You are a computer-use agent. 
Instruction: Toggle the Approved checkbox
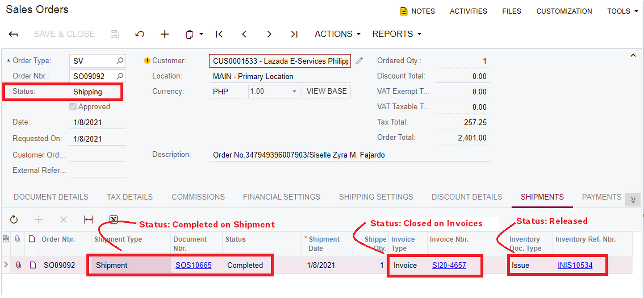(73, 107)
